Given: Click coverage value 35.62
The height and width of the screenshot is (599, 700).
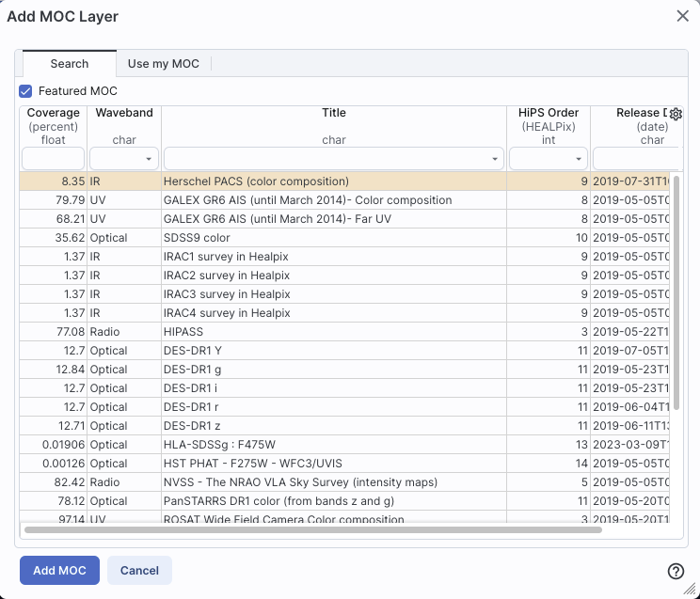Looking at the screenshot, I should click(70, 238).
